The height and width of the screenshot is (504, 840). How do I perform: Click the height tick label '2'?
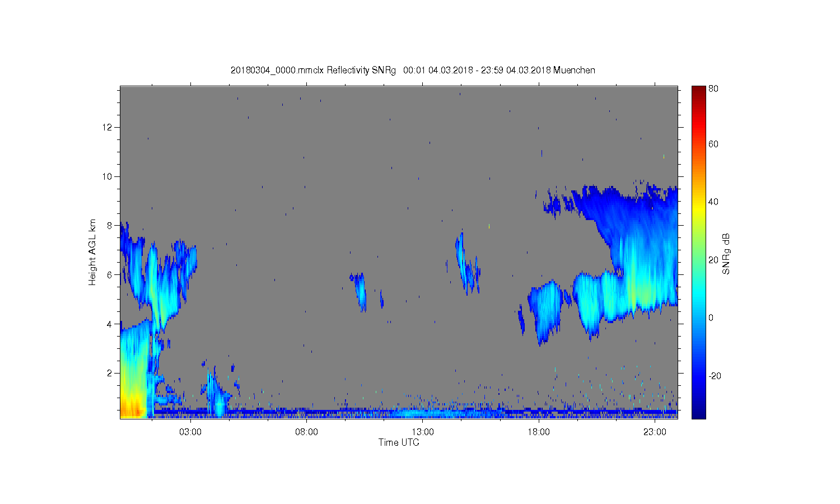(110, 373)
